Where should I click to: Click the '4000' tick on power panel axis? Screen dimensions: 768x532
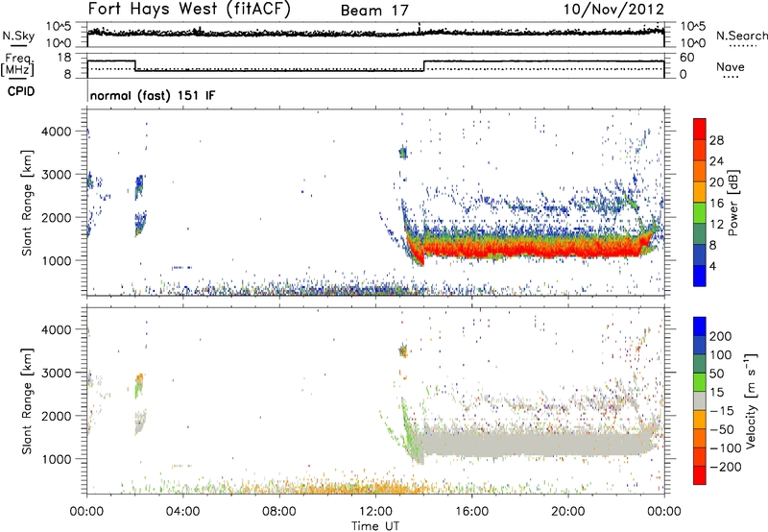click(56, 132)
